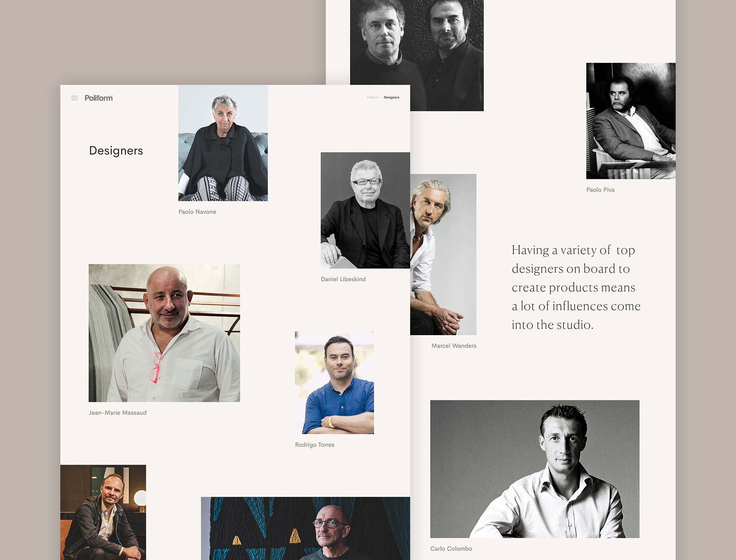
Task: Select the Designers breadcrumb item
Action: pos(391,97)
